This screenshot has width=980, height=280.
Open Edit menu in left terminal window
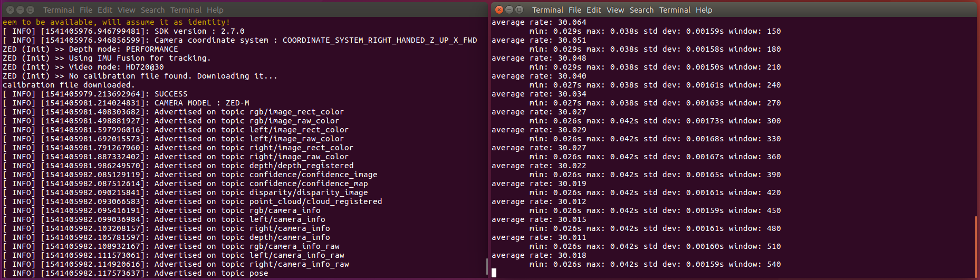click(x=105, y=10)
